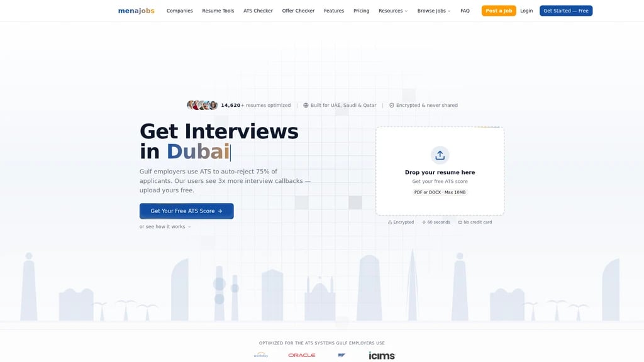This screenshot has height=362, width=644.
Task: Click the 'Built for UAE, Saudi & Qatar' text
Action: click(x=343, y=105)
